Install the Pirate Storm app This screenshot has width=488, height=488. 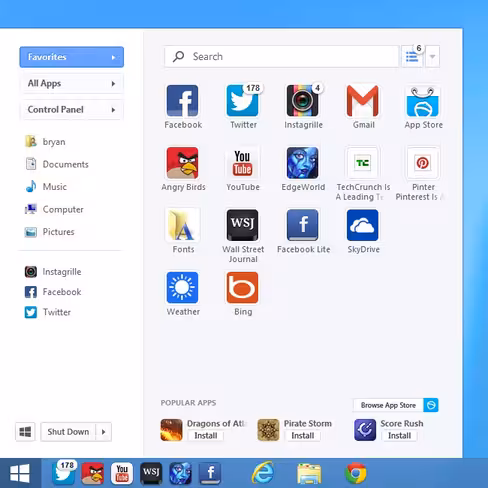point(303,436)
